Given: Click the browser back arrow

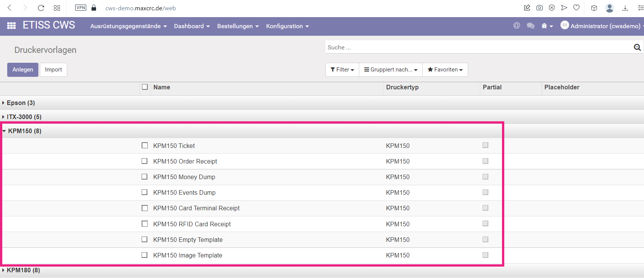Looking at the screenshot, I should 10,8.
